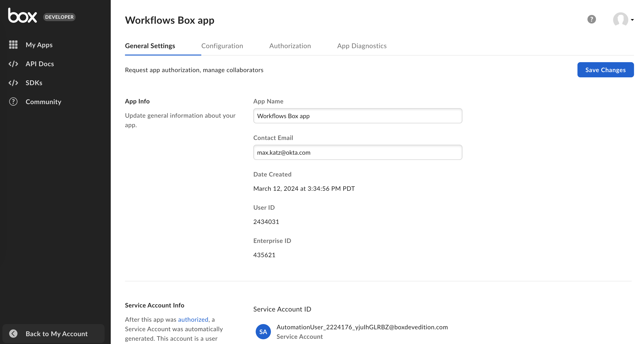Focus the App Name input field
The width and height of the screenshot is (644, 344).
357,116
